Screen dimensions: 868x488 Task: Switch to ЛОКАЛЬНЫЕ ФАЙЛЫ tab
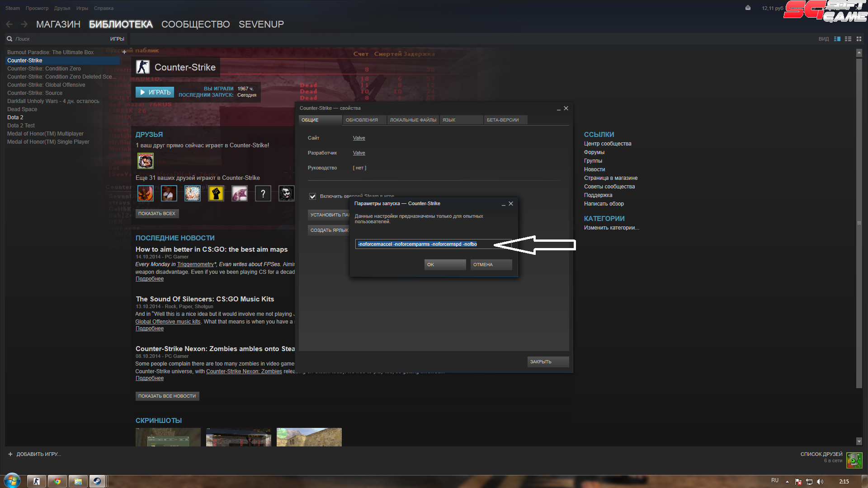(x=413, y=120)
